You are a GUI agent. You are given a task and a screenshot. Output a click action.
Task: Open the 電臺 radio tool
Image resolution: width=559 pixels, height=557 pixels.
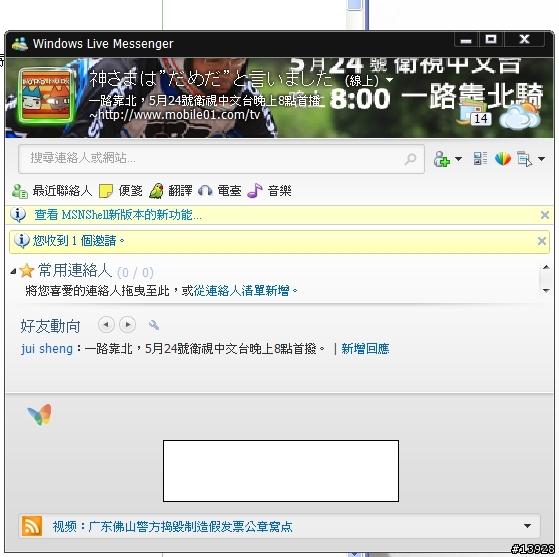coord(220,191)
